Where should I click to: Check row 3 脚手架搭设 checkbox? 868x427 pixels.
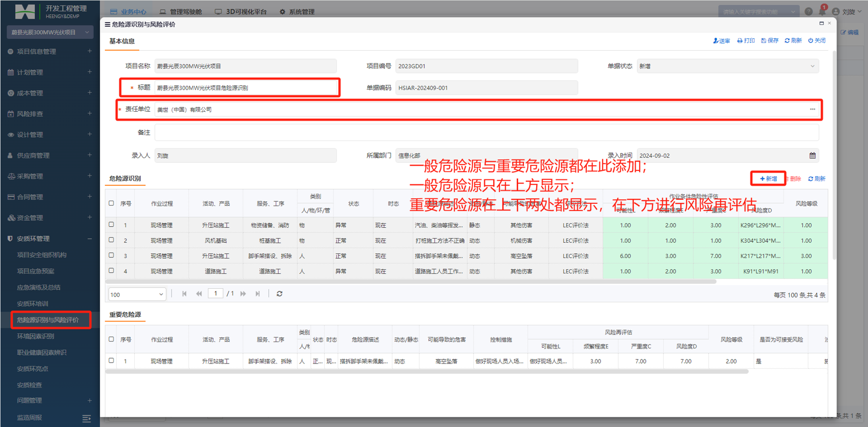(x=111, y=255)
